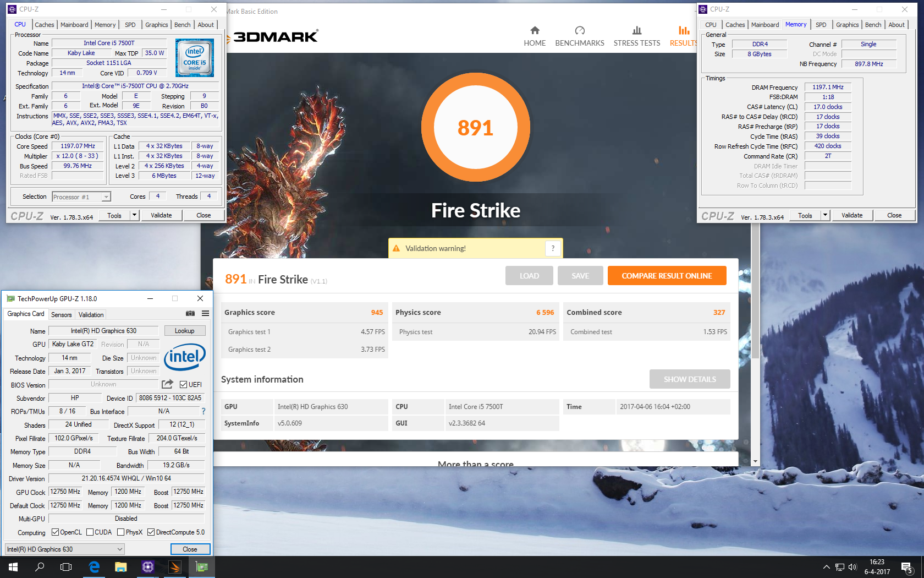Toggle the OpenCL checkbox
The width and height of the screenshot is (924, 578).
pos(55,532)
